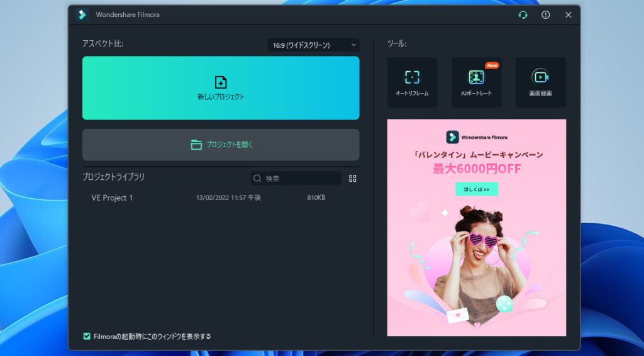Click プロジェクトを開く to open a project
Viewport: 644px width, 356px height.
pyautogui.click(x=221, y=145)
